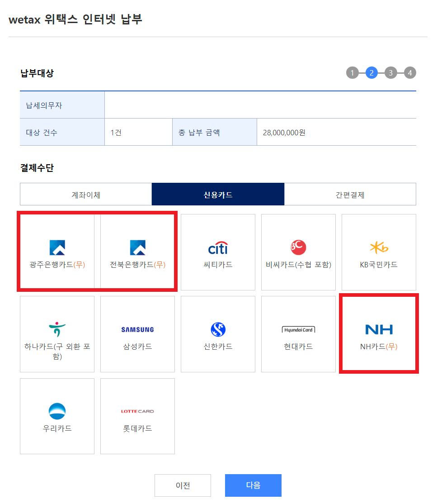Pick the 신한카드 blue logo
This screenshot has width=437, height=504.
[x=218, y=329]
